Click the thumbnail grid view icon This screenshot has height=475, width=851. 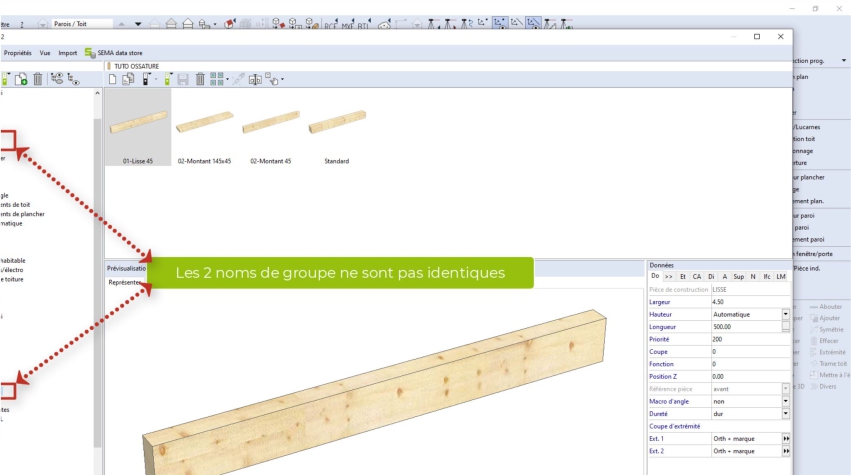coord(217,79)
